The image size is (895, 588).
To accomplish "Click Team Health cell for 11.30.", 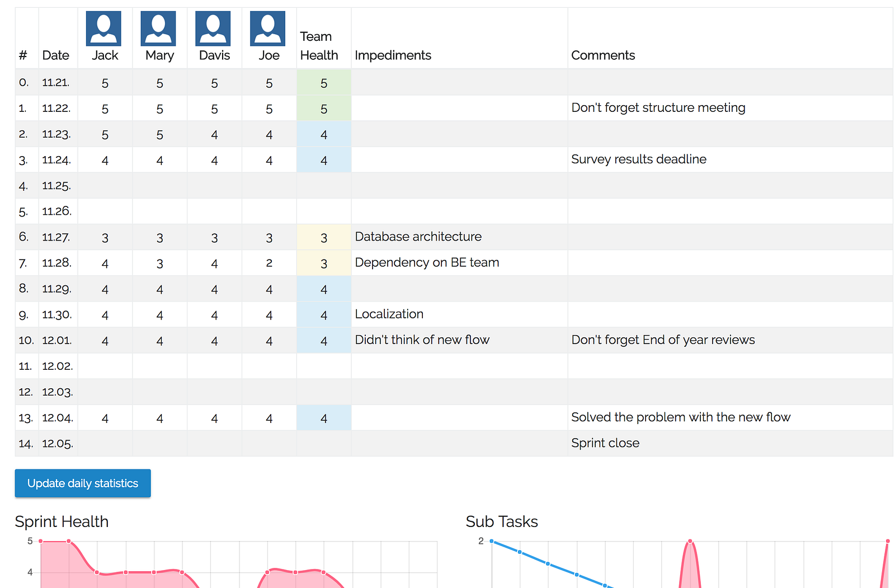I will click(324, 315).
